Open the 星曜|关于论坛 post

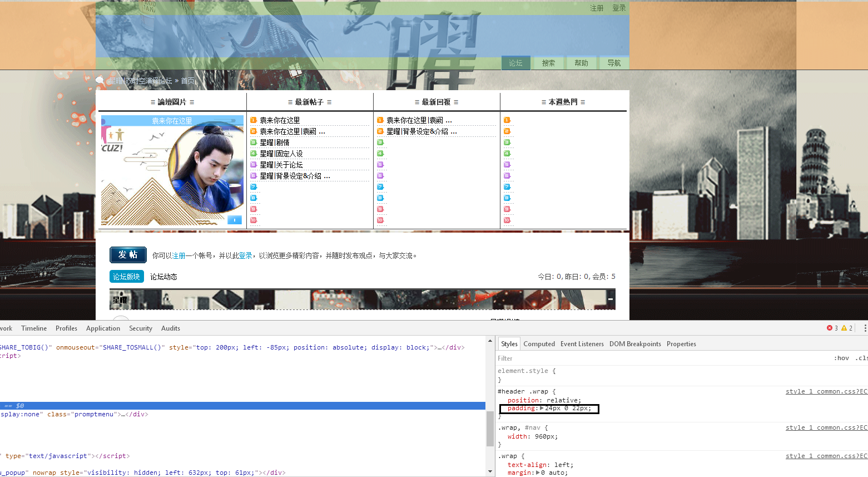click(x=281, y=165)
